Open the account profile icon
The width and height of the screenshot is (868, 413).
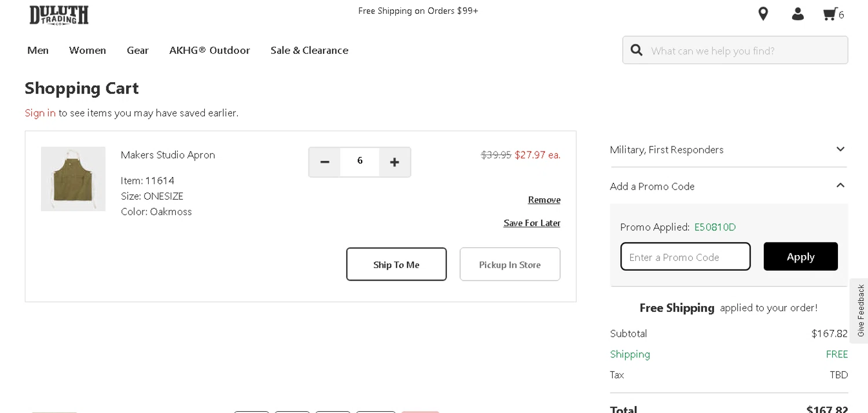pos(798,14)
